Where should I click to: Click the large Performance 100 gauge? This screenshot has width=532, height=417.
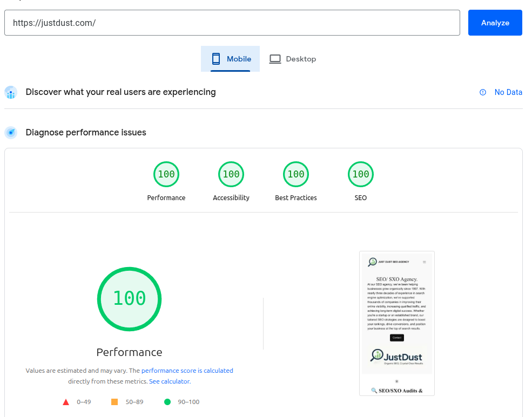[x=129, y=298]
